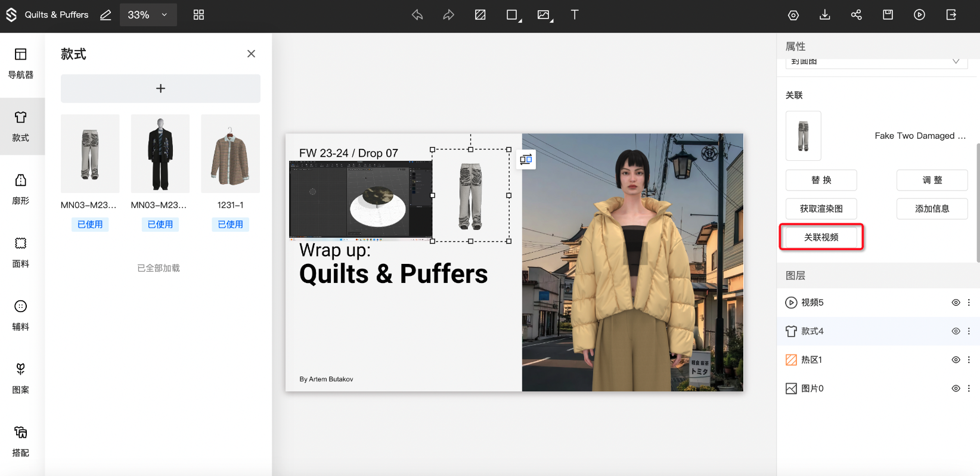This screenshot has width=980, height=476.
Task: Click the redo arrow in top toolbar
Action: [x=448, y=15]
